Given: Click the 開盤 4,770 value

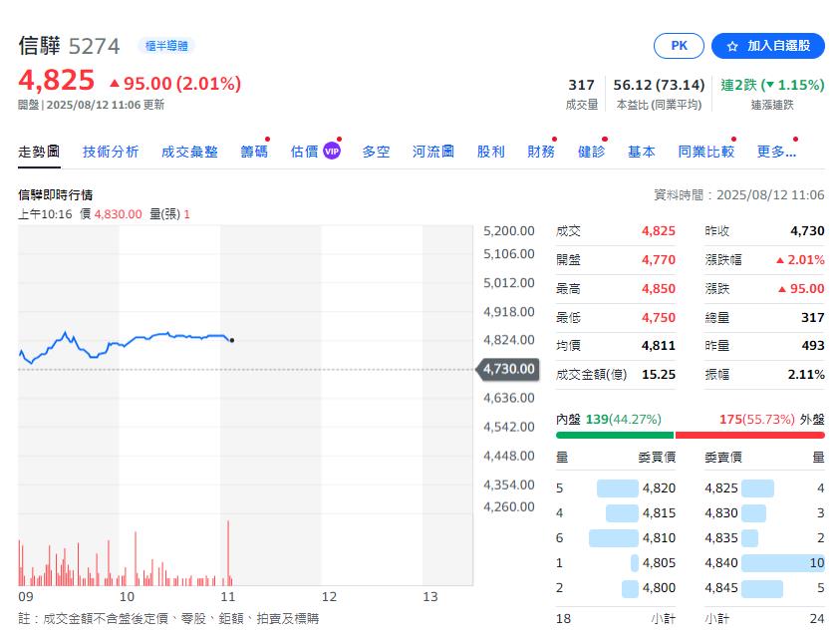Looking at the screenshot, I should click(659, 260).
